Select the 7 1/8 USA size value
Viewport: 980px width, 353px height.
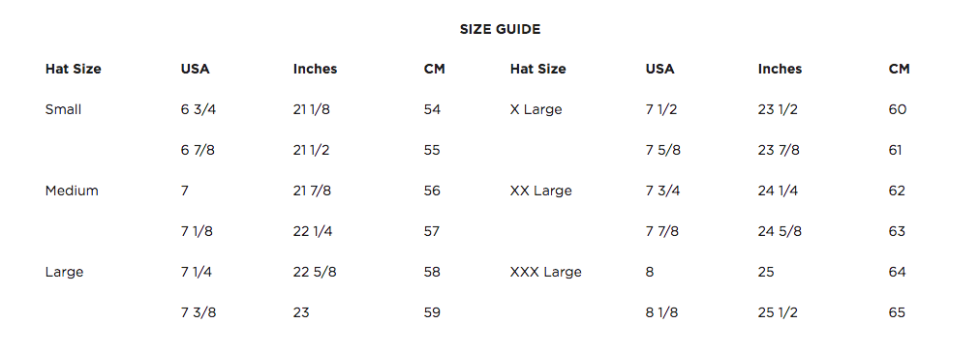click(x=197, y=231)
